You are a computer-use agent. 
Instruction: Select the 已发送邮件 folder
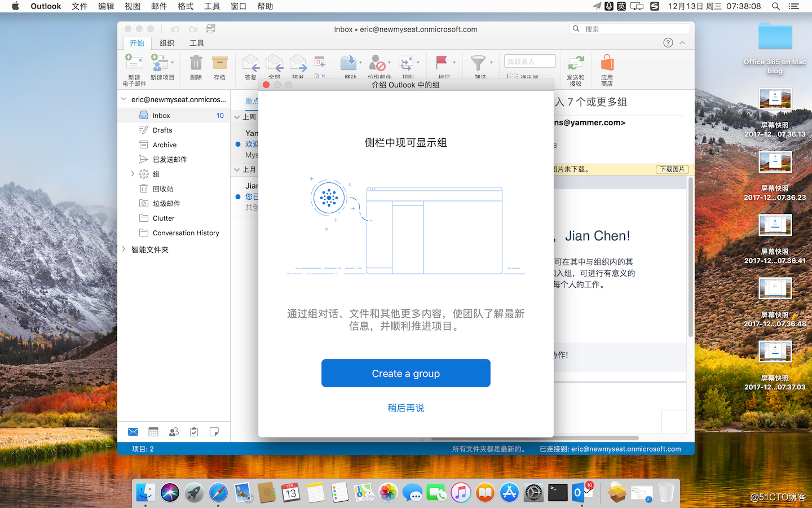(174, 159)
